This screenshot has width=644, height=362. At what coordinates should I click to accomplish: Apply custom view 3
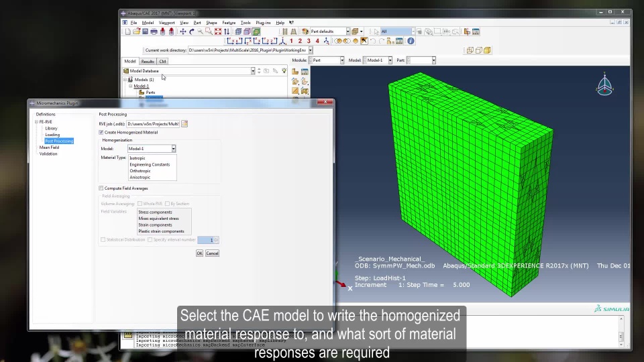click(309, 41)
